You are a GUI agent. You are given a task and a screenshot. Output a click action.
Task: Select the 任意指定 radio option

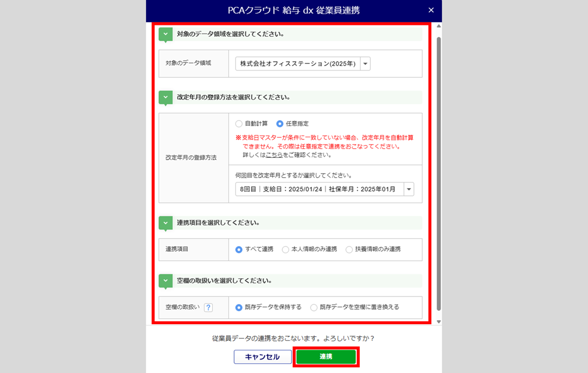click(x=280, y=124)
